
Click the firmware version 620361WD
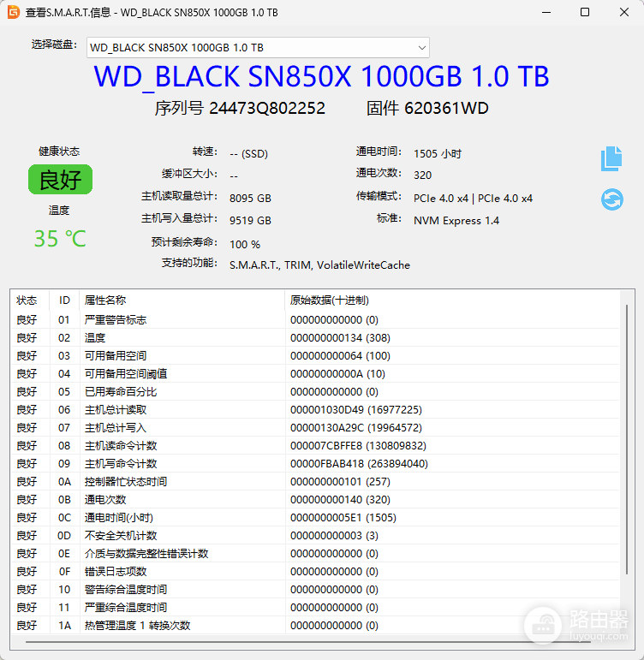pyautogui.click(x=446, y=108)
